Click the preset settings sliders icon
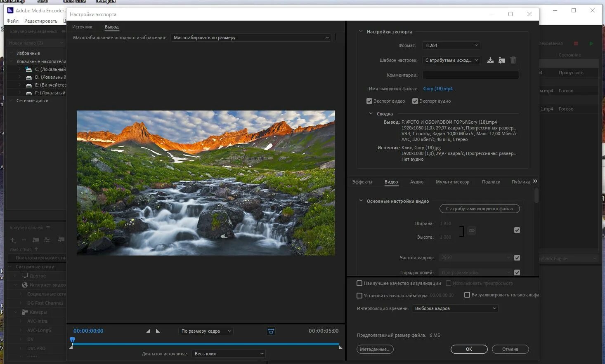The width and height of the screenshot is (605, 364). coord(47,240)
